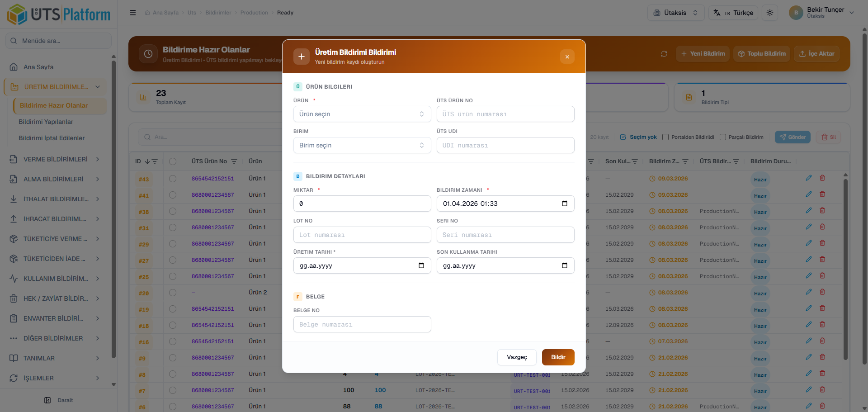Image resolution: width=868 pixels, height=412 pixels.
Task: Open Bildirimi Yapılanlar sidebar item
Action: [46, 122]
